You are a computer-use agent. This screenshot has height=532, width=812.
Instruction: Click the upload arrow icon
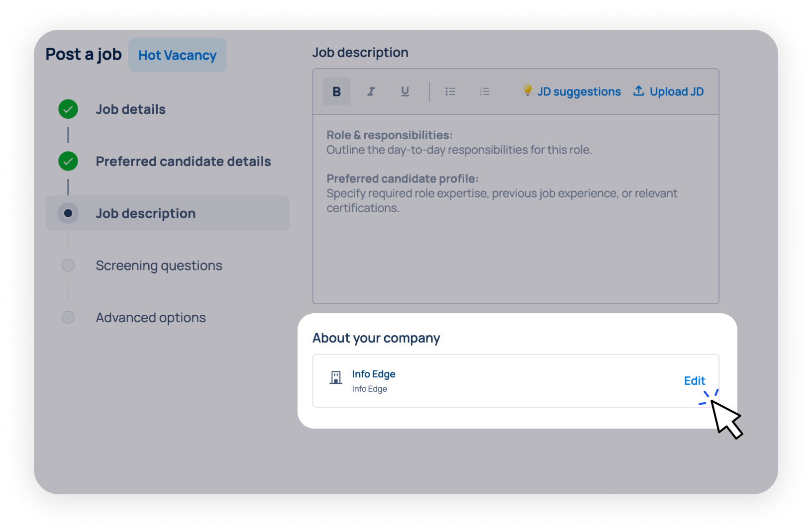638,91
